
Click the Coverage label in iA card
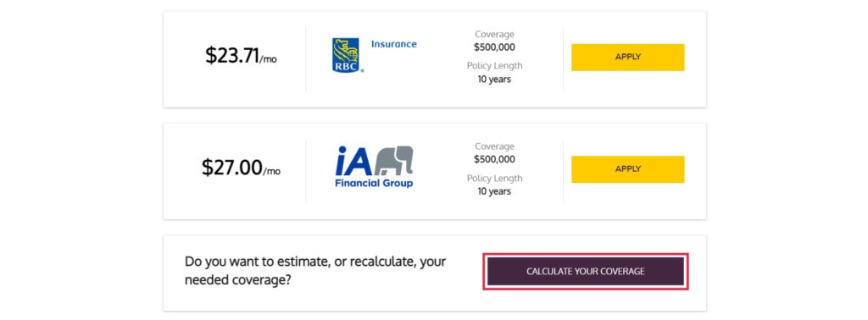pyautogui.click(x=494, y=146)
